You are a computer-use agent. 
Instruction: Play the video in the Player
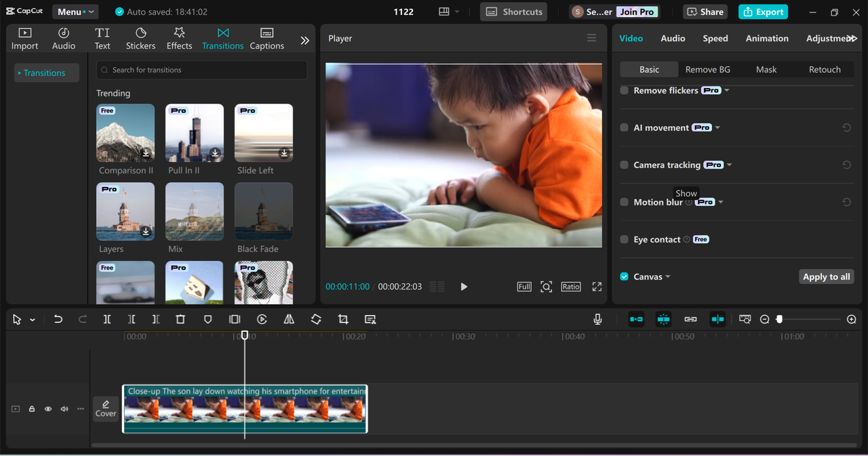point(464,287)
